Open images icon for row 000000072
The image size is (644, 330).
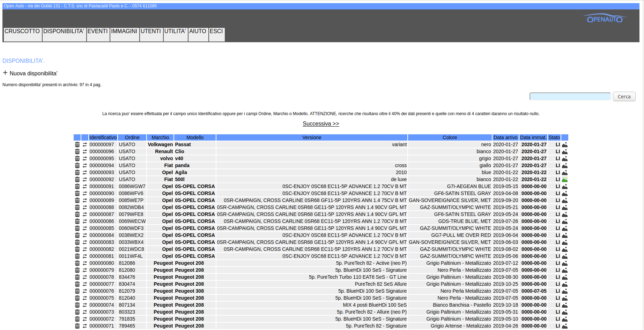565,319
